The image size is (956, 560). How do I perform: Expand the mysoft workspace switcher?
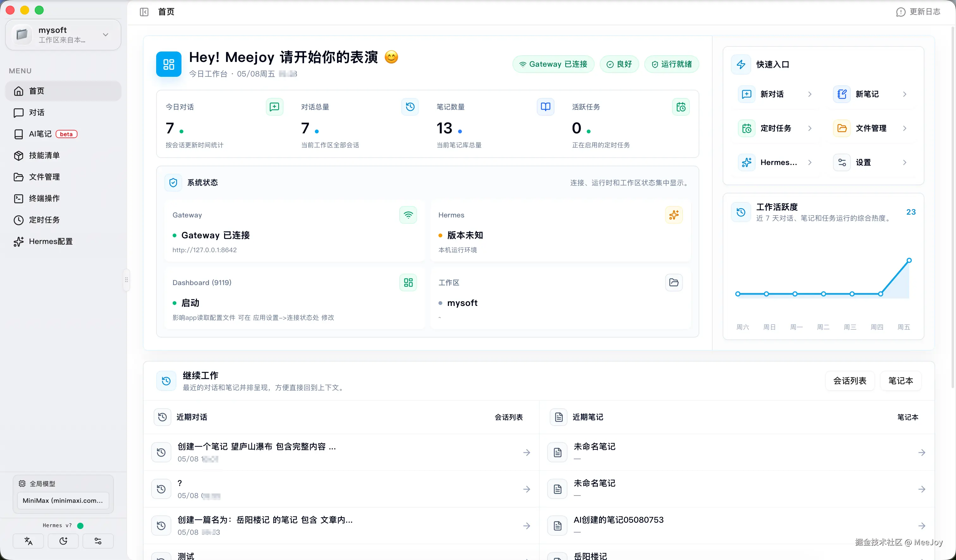click(x=63, y=35)
